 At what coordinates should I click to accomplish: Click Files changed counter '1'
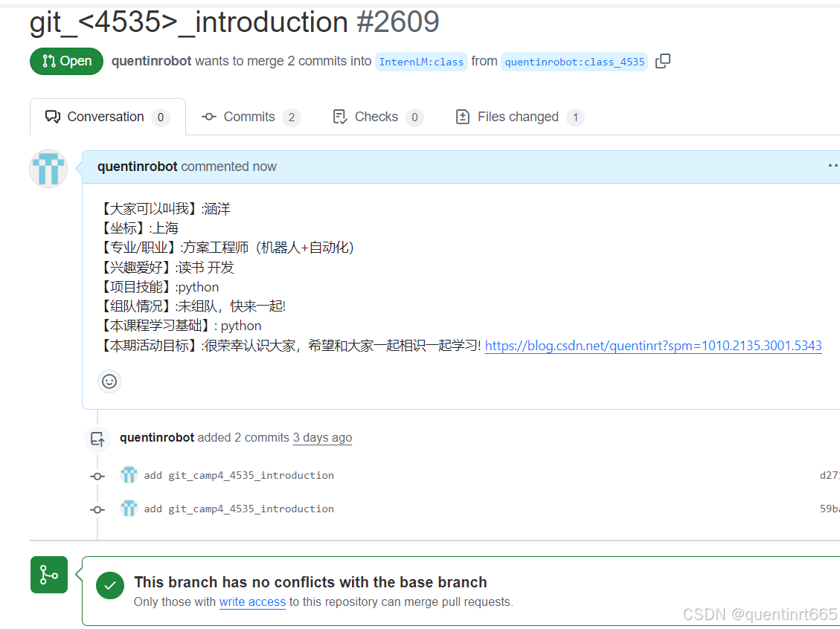coord(575,117)
